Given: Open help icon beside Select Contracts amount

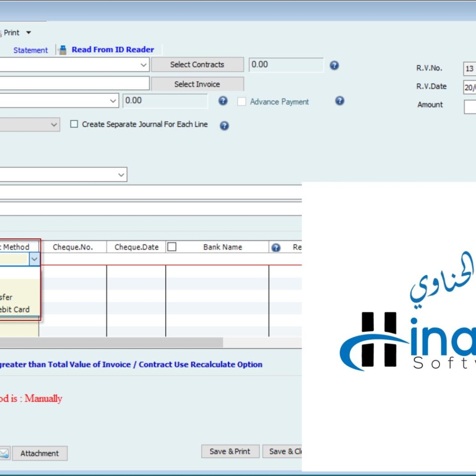Looking at the screenshot, I should pos(334,65).
